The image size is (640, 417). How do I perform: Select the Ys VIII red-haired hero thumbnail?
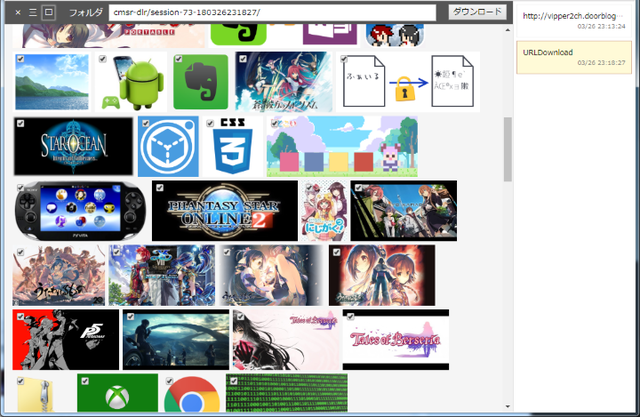click(162, 275)
